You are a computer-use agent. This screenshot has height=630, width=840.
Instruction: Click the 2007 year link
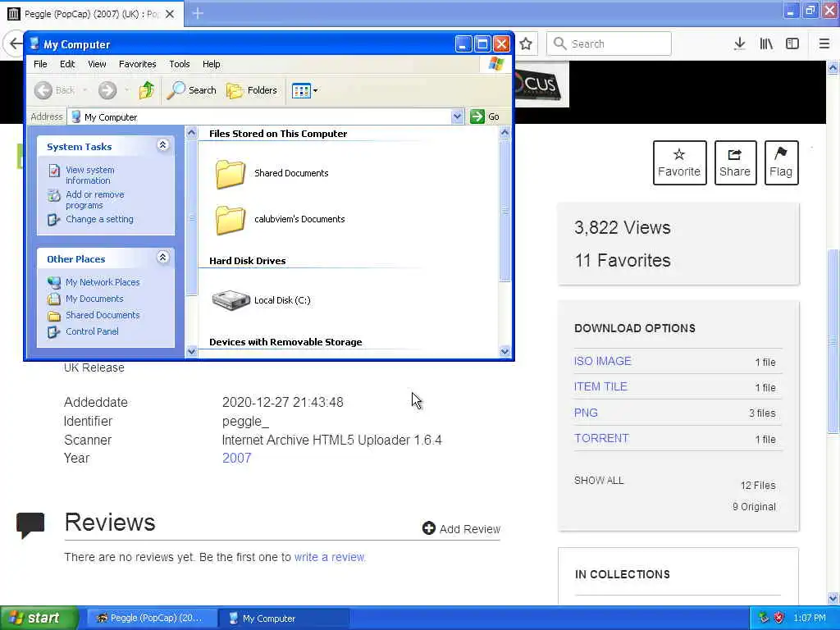click(237, 459)
